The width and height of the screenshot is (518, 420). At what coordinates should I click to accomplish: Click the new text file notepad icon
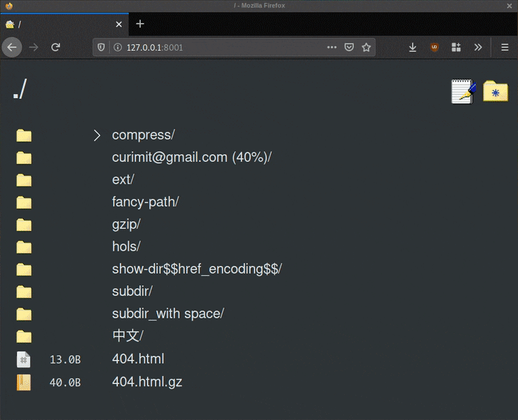pyautogui.click(x=463, y=91)
